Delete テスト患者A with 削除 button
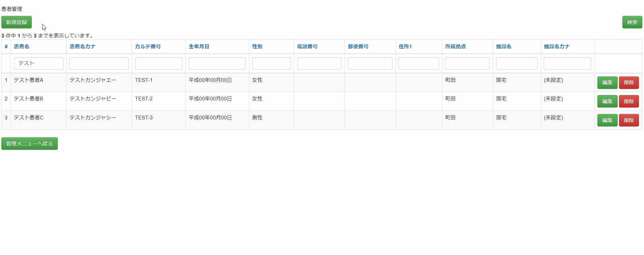The width and height of the screenshot is (644, 255). 629,83
